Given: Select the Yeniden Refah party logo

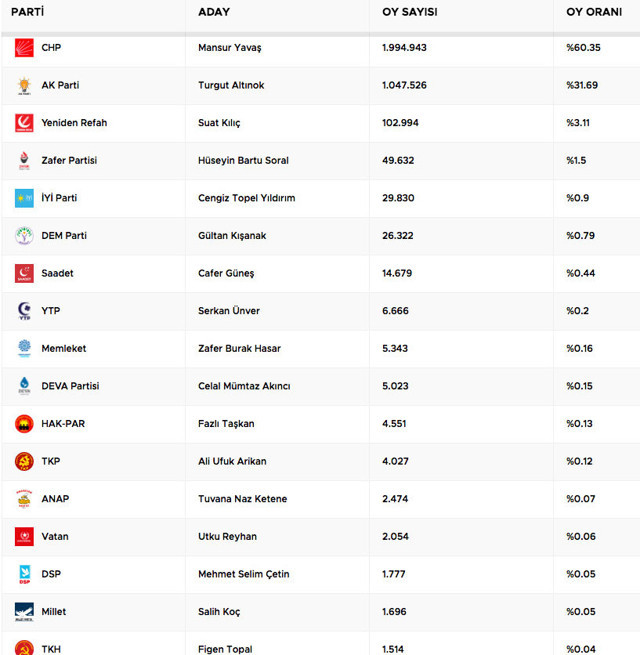Looking at the screenshot, I should point(24,123).
